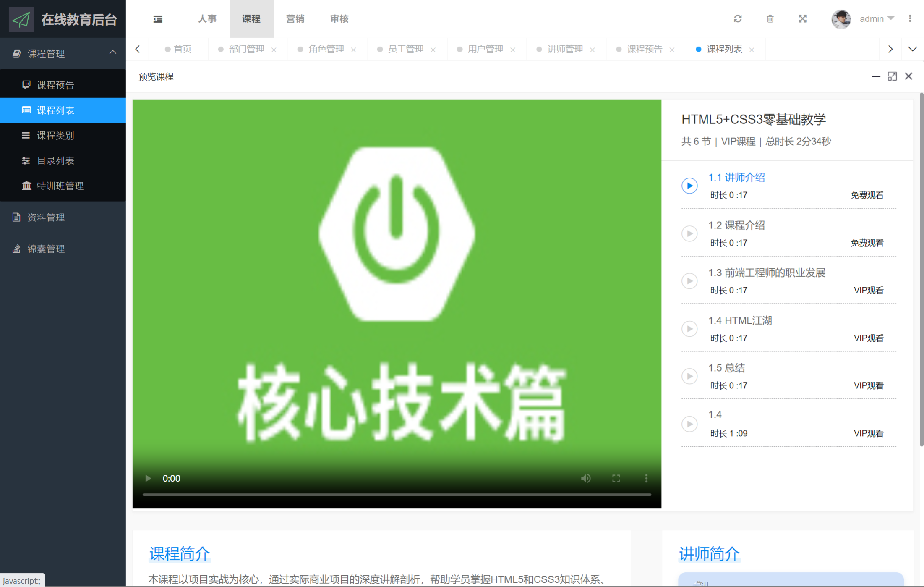Open the video player more-options dots
Image resolution: width=924 pixels, height=587 pixels.
pyautogui.click(x=646, y=478)
